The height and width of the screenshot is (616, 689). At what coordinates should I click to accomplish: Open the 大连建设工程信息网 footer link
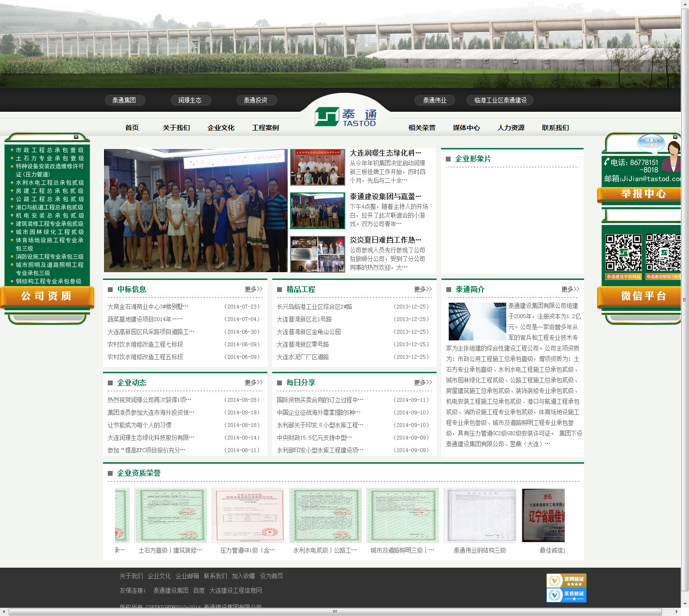235,590
